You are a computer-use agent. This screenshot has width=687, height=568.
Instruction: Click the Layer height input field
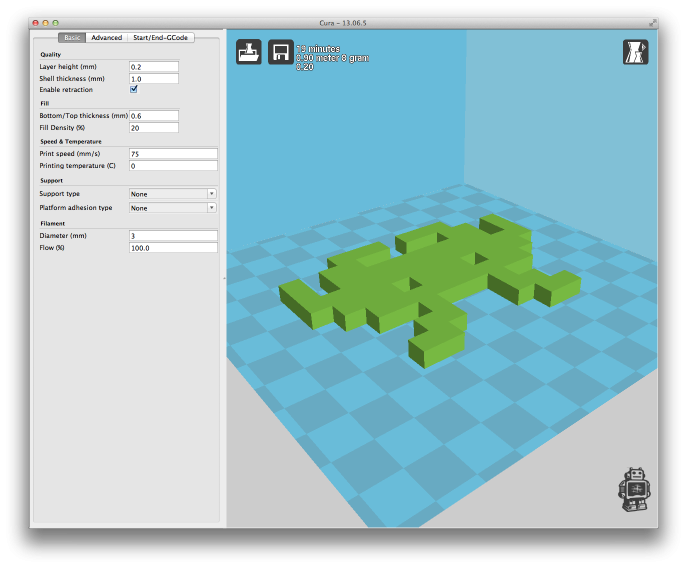click(x=154, y=67)
